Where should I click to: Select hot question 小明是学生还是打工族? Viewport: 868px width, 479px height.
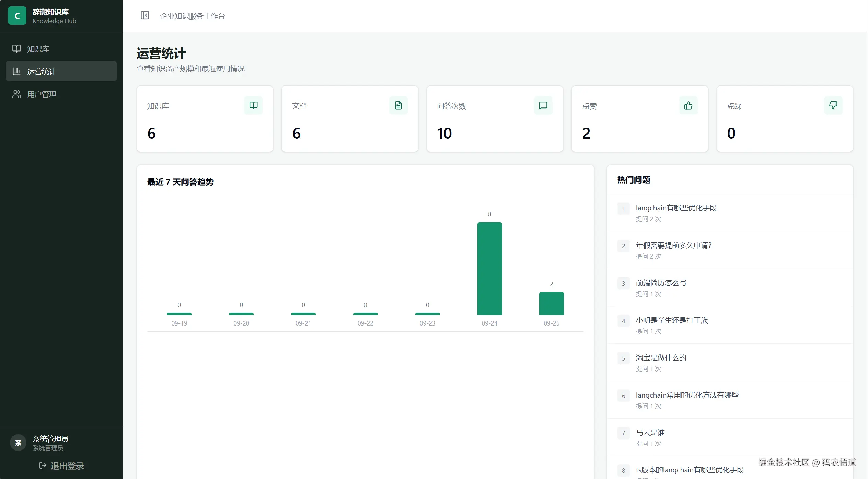(x=730, y=325)
